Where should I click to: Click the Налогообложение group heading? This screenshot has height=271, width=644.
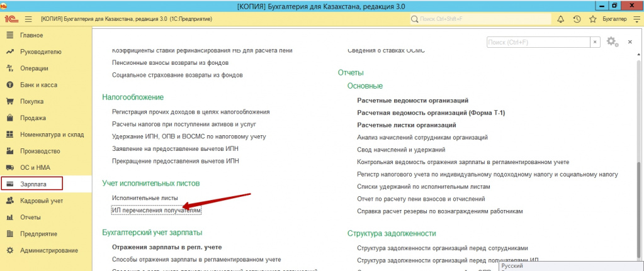133,97
